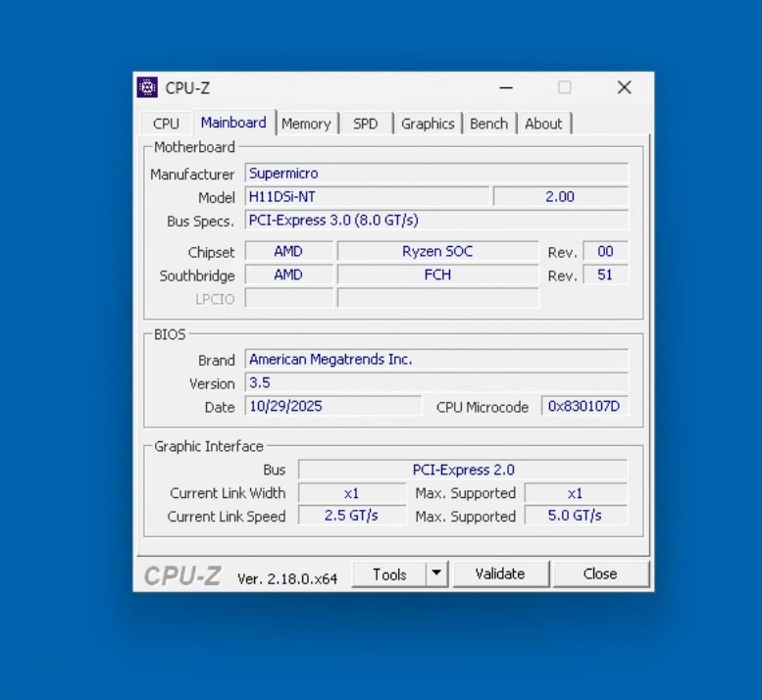Click the graphic bus PCI-Express 2.0 value

463,470
